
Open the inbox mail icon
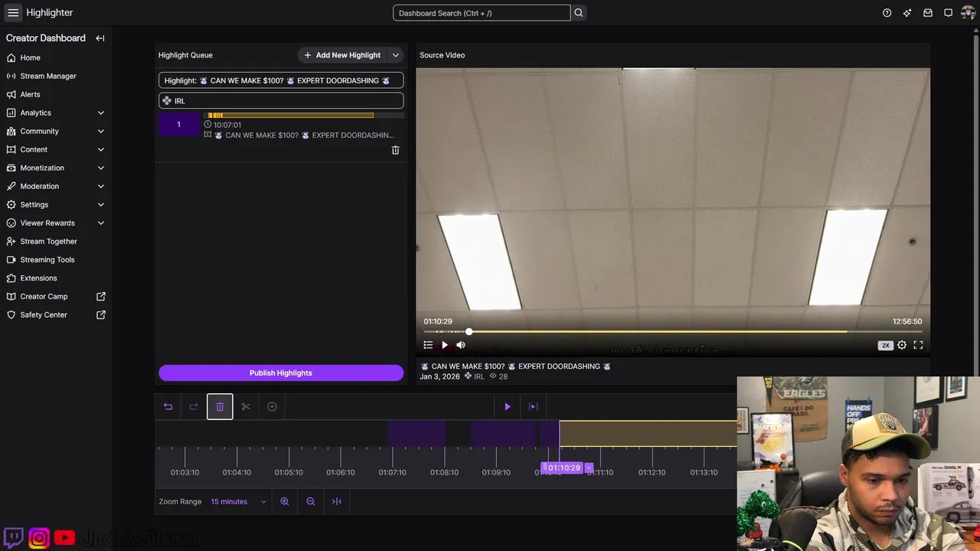point(928,13)
